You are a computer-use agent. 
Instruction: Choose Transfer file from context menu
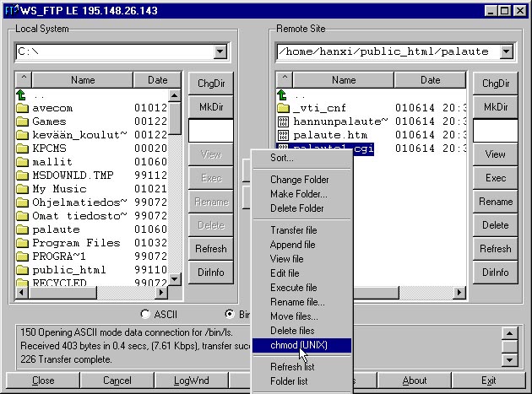pos(293,230)
